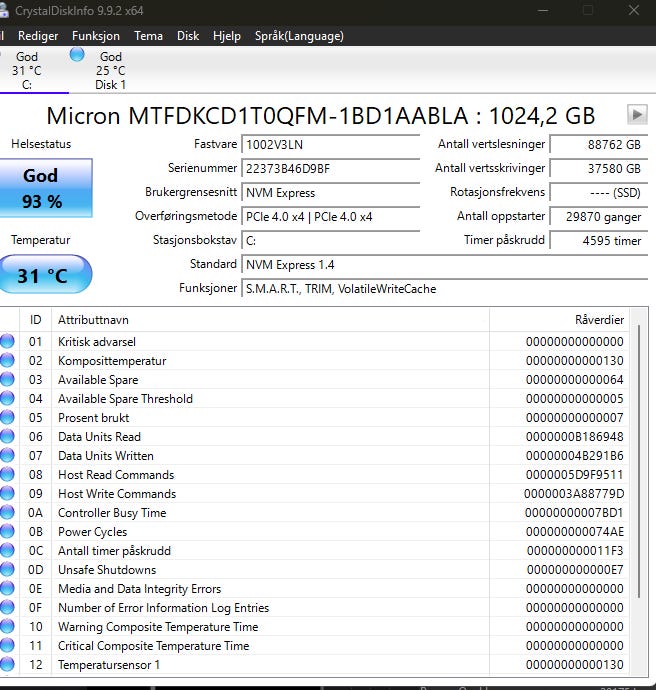The image size is (656, 690).
Task: Click the status icon for Host Write Commands
Action: pyautogui.click(x=7, y=493)
